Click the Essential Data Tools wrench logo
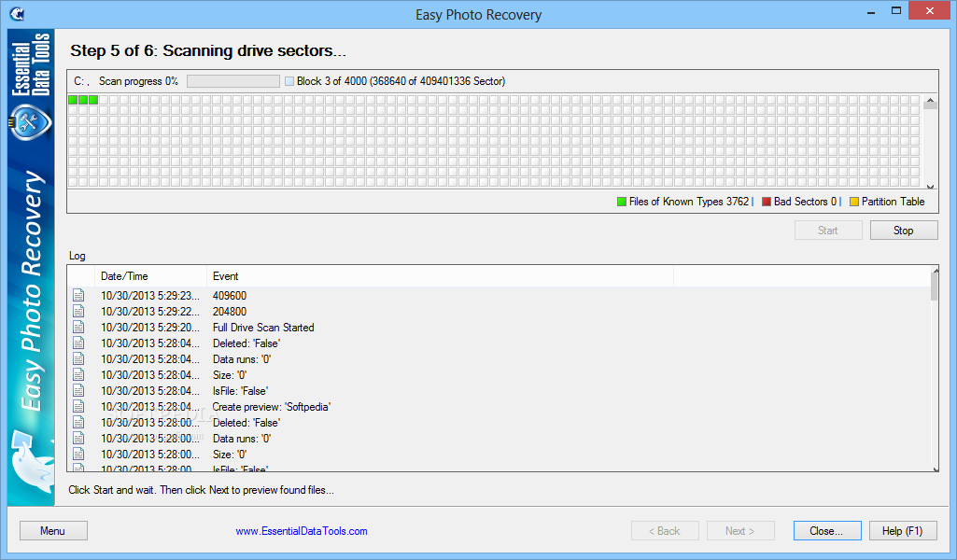This screenshot has width=957, height=560. point(30,122)
